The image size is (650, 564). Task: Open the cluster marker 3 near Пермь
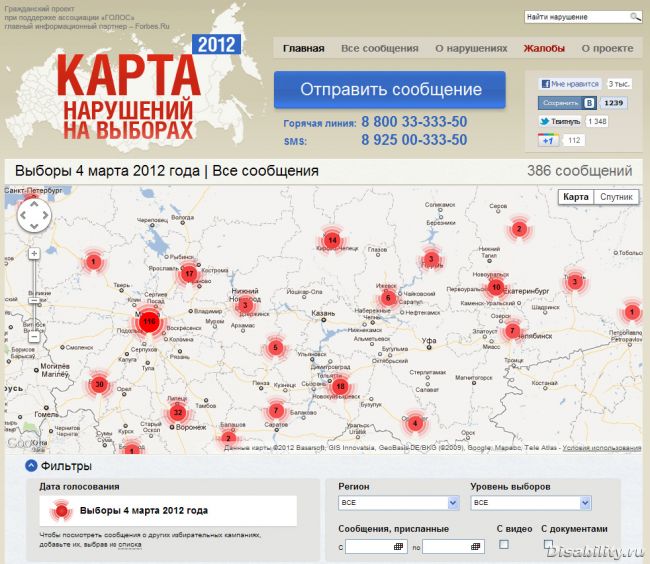pyautogui.click(x=431, y=259)
